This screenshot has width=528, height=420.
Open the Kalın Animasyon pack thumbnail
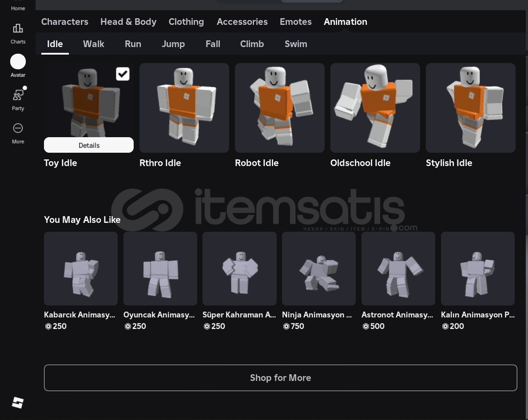tap(478, 269)
